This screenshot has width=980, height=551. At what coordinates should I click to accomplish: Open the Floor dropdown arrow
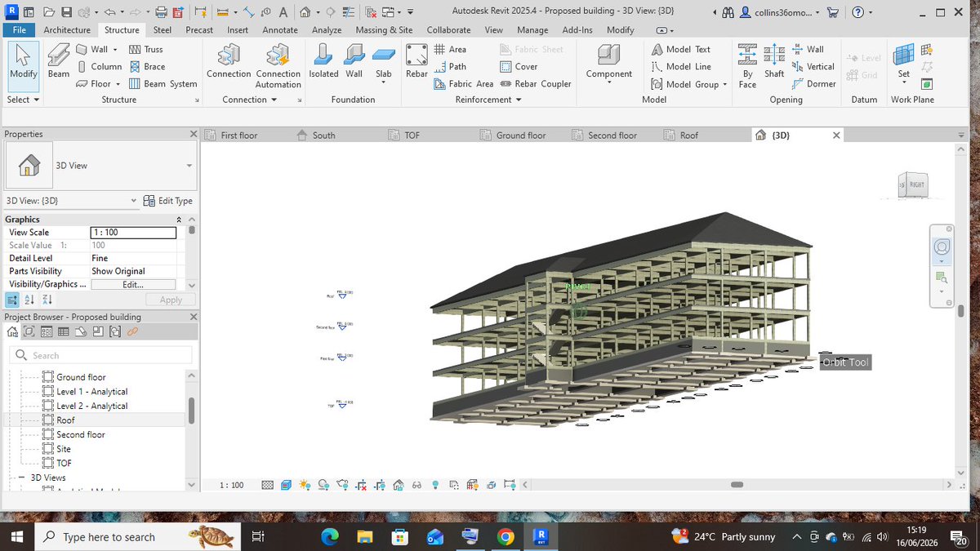click(118, 84)
